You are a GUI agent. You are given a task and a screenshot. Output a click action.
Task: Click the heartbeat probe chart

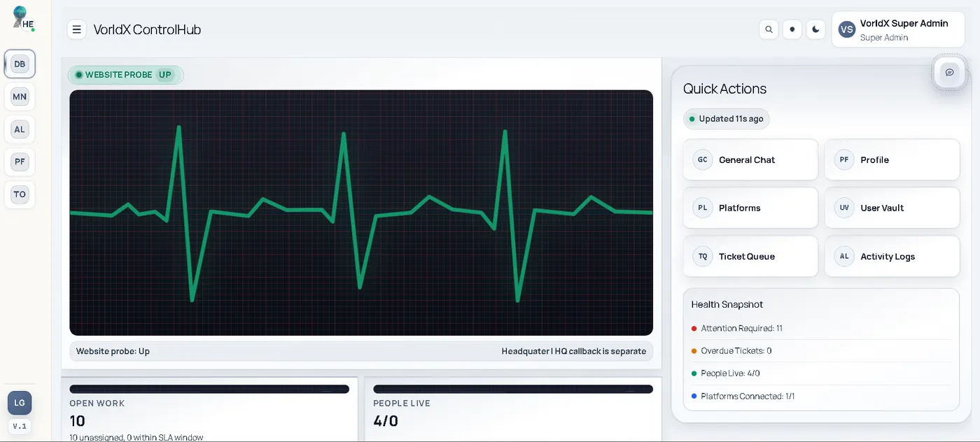[x=361, y=213]
